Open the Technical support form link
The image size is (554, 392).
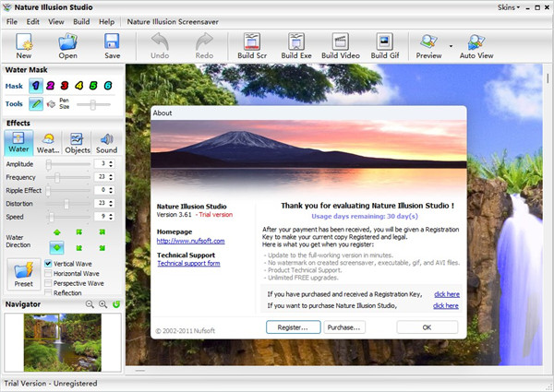(188, 264)
